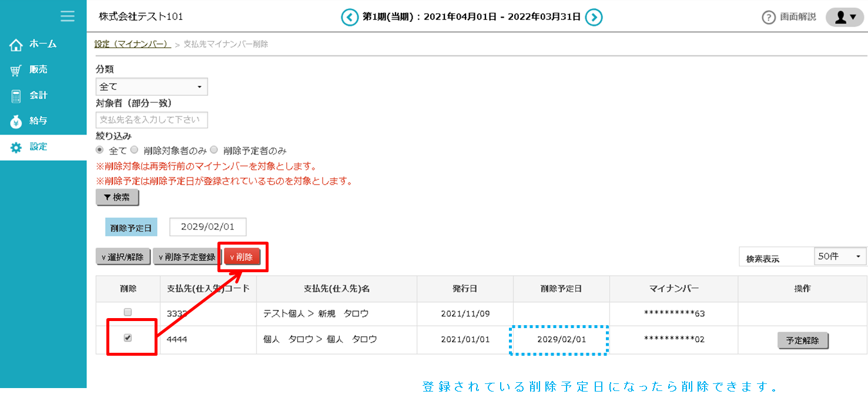Open 会計 via the calculator icon
This screenshot has width=868, height=401.
pos(16,96)
